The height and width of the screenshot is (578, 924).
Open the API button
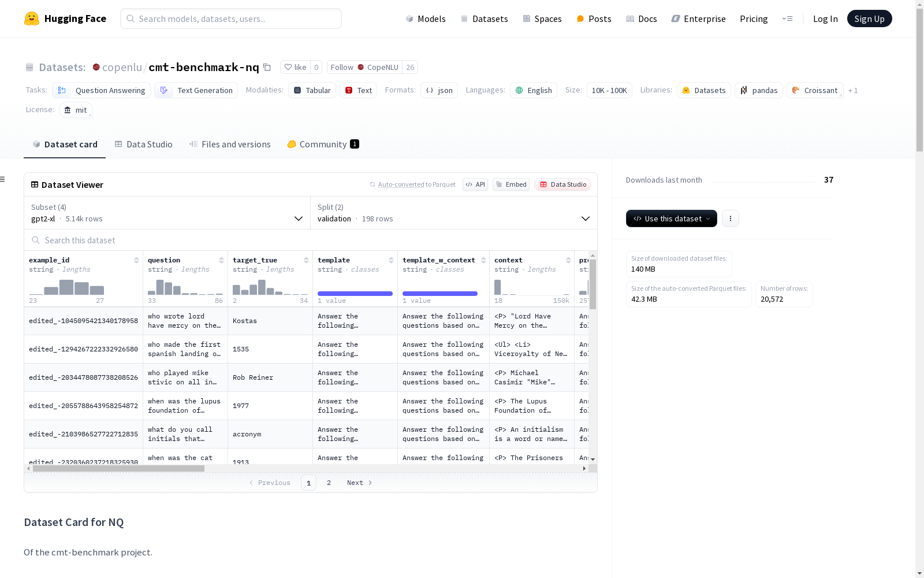click(475, 184)
